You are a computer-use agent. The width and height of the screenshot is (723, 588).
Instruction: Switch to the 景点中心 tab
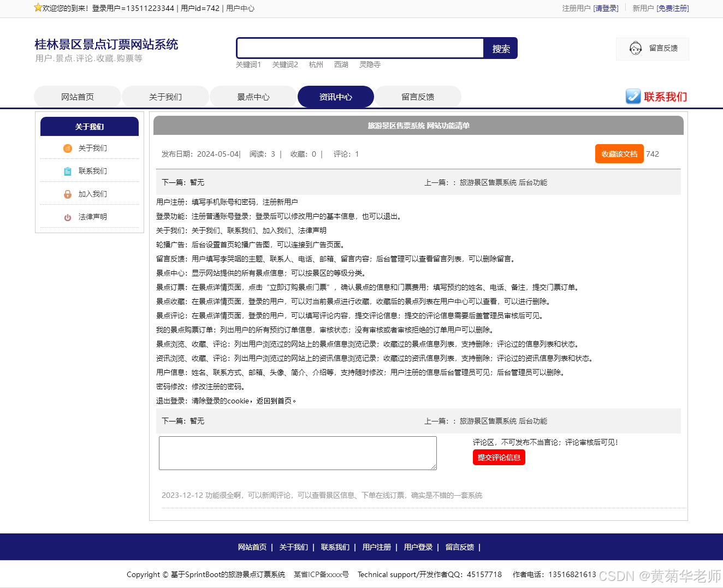point(253,97)
